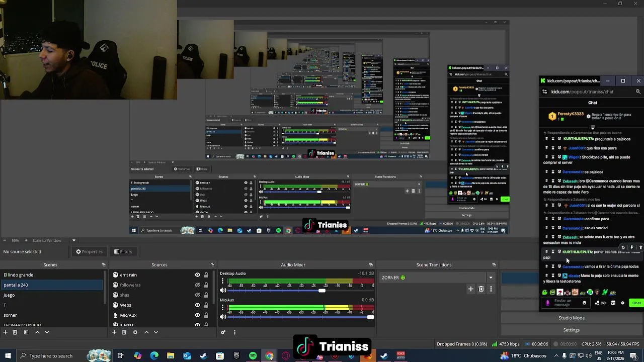
Task: Show hidden system tray icons chevron
Action: 556,356
